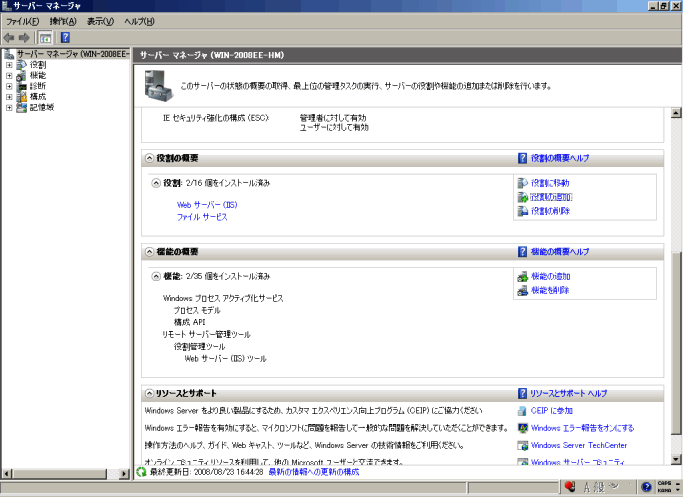Click the プロセス モデル feature text
This screenshot has height=497, width=683.
point(197,311)
